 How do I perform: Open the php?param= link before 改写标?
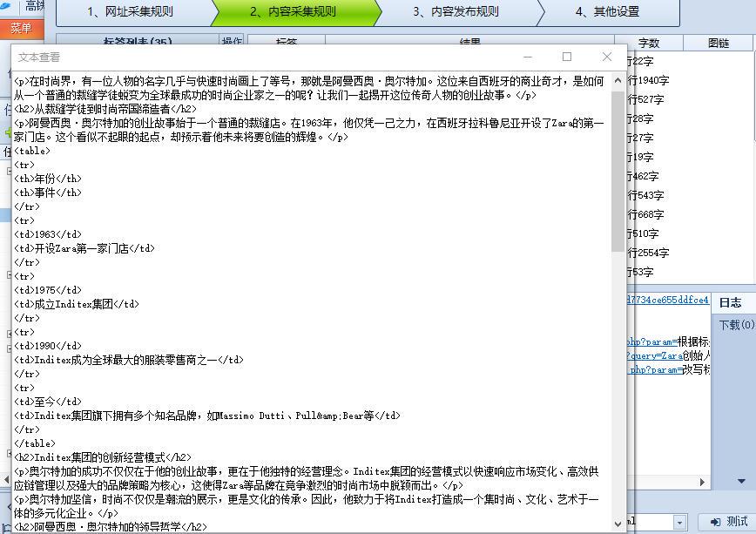click(x=656, y=369)
